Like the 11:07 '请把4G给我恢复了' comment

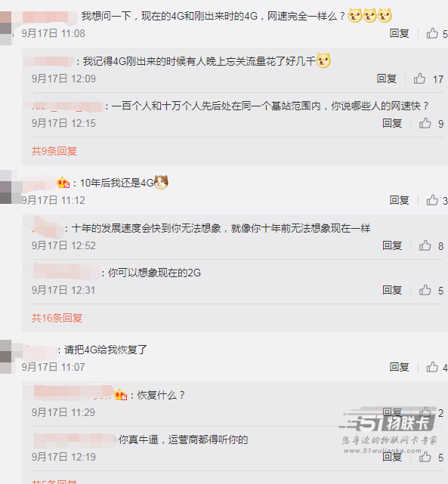click(x=432, y=367)
